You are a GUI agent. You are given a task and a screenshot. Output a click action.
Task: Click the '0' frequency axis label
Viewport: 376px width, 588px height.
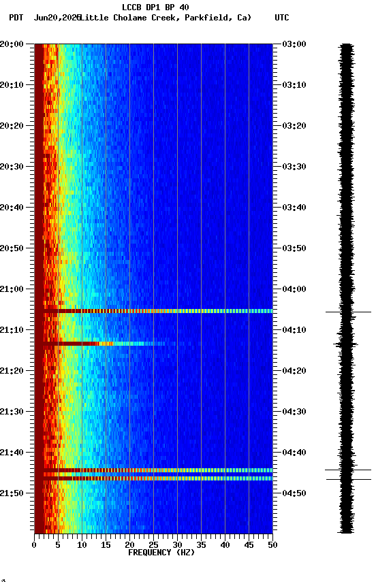[x=34, y=545]
